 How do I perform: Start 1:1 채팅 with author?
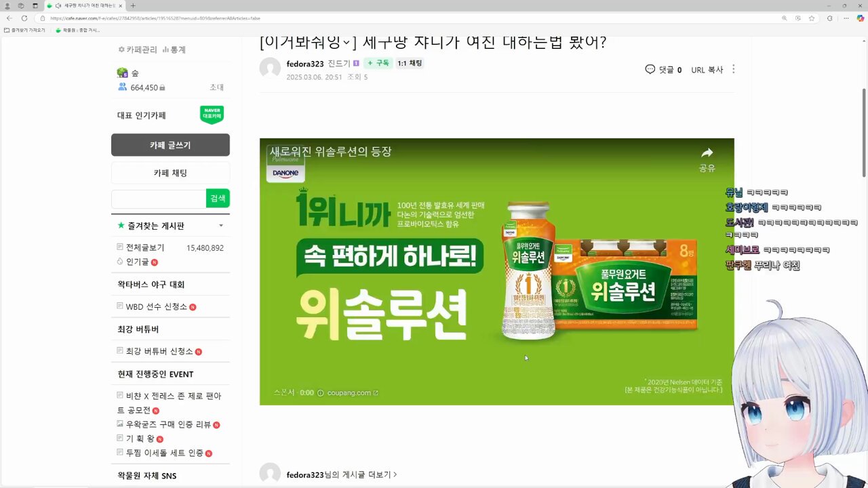click(410, 63)
